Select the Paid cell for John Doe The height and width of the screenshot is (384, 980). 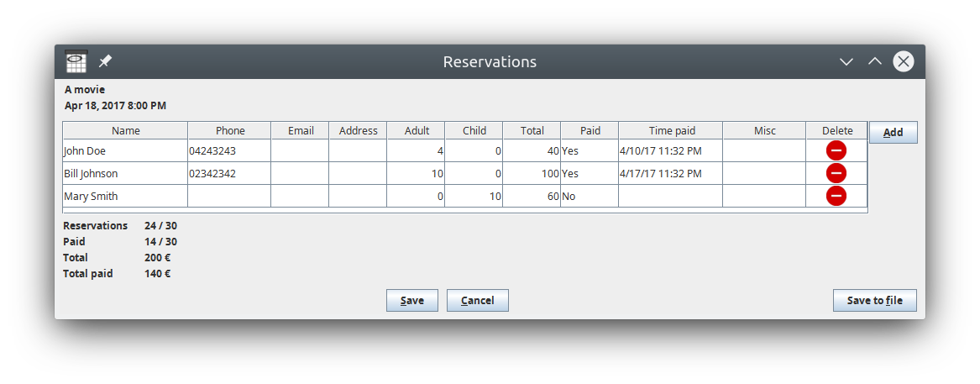[590, 150]
